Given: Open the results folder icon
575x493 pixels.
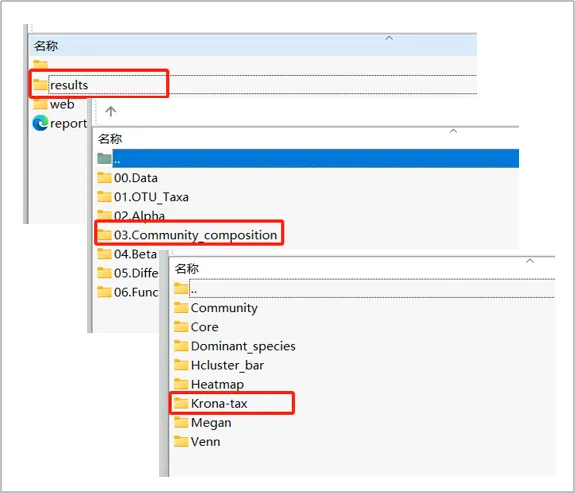Looking at the screenshot, I should pos(40,85).
